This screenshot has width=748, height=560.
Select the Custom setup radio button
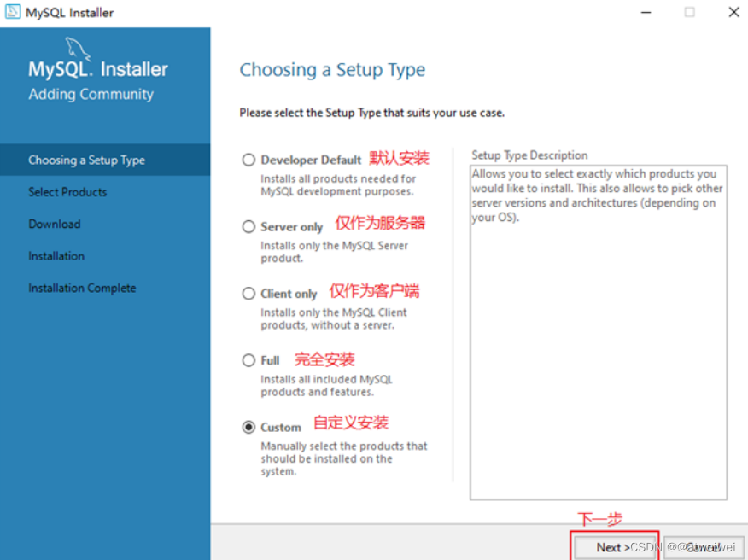click(x=248, y=427)
